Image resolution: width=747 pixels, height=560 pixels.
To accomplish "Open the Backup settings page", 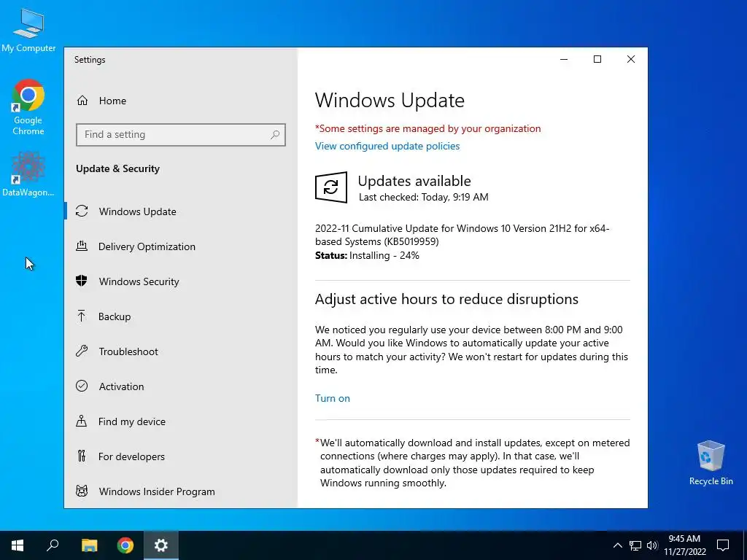I will coord(115,316).
